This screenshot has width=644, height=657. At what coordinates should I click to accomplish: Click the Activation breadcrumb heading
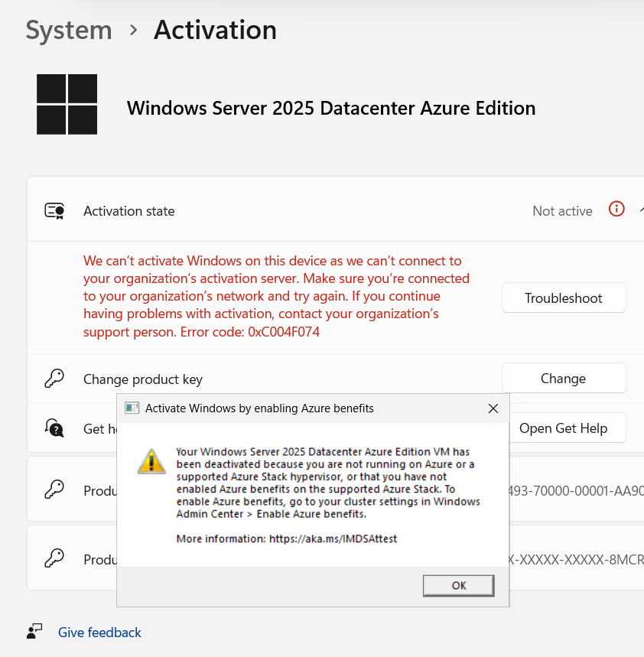click(216, 30)
